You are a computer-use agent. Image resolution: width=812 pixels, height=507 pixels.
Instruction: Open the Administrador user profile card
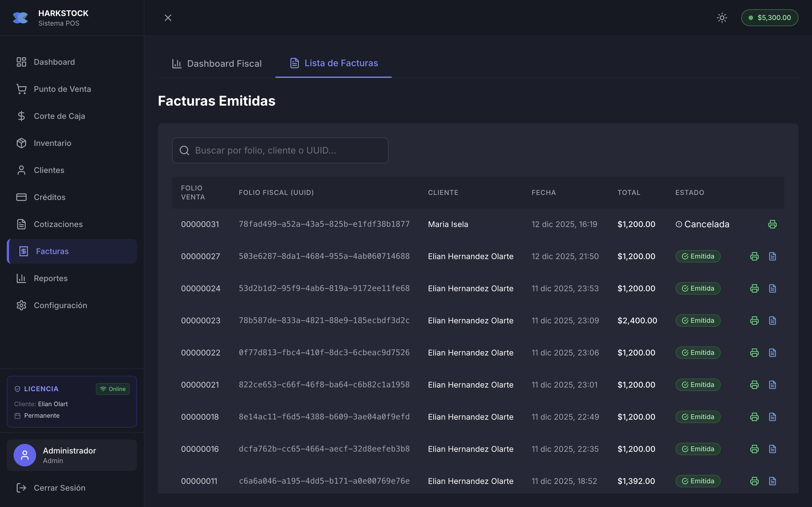pos(72,455)
